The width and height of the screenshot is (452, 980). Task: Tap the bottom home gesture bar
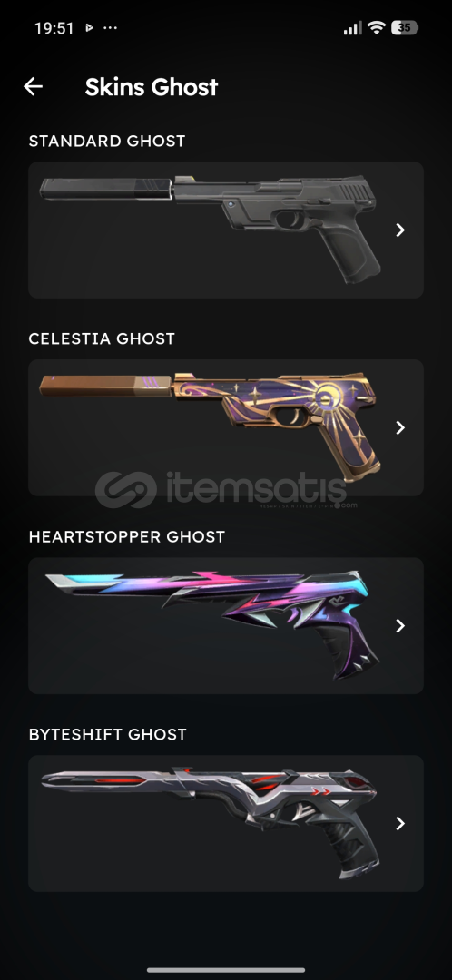click(226, 970)
